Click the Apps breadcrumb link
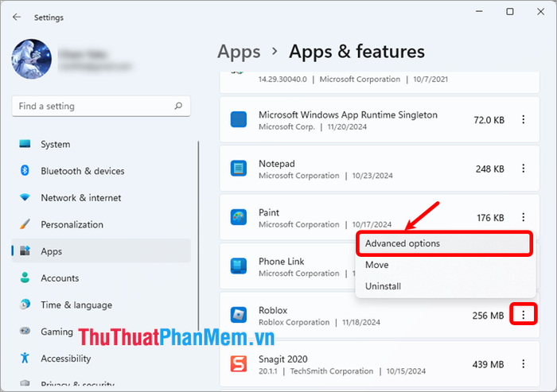557x392 pixels. [x=239, y=52]
